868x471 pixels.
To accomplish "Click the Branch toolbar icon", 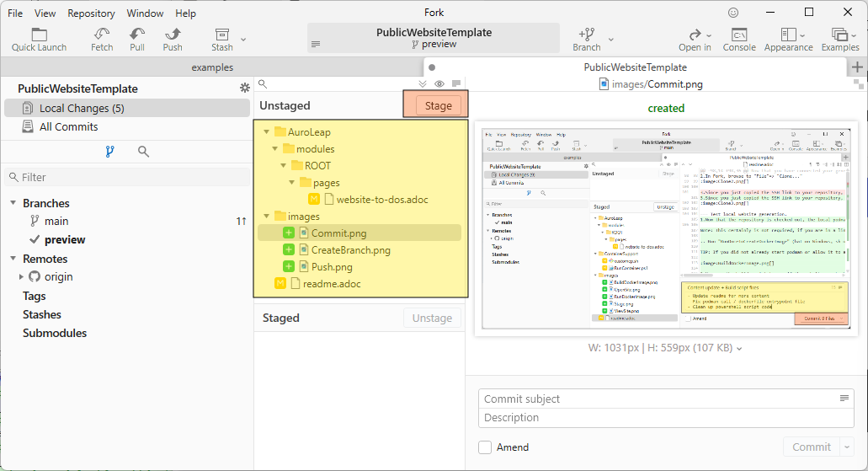I will pyautogui.click(x=587, y=35).
